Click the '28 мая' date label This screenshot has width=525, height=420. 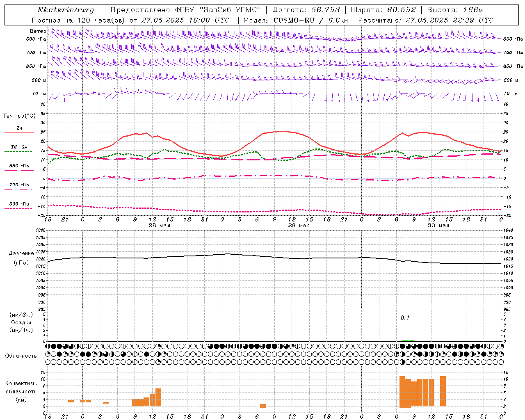pyautogui.click(x=160, y=226)
